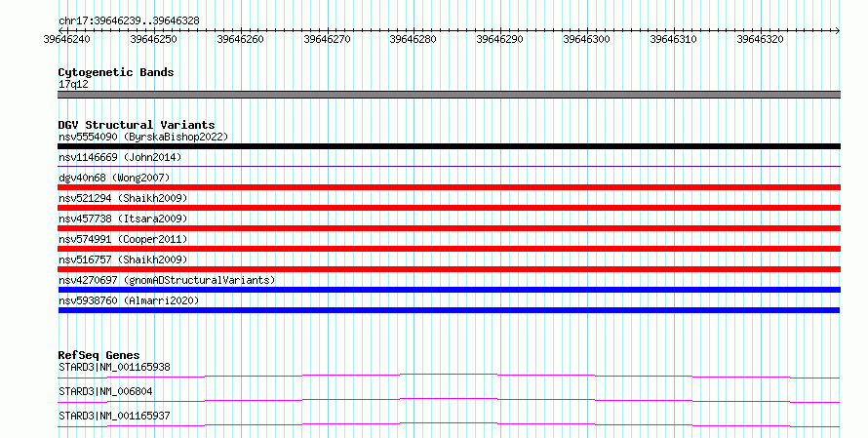Click the black nsv5554090 variant bar
The width and height of the screenshot is (868, 438).
[449, 146]
